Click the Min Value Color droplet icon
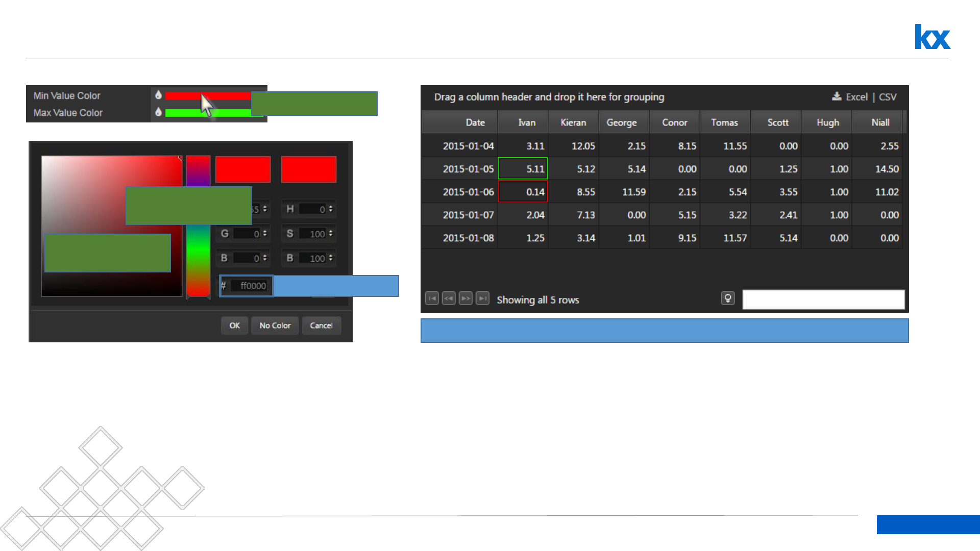The width and height of the screenshot is (980, 551). pyautogui.click(x=158, y=95)
